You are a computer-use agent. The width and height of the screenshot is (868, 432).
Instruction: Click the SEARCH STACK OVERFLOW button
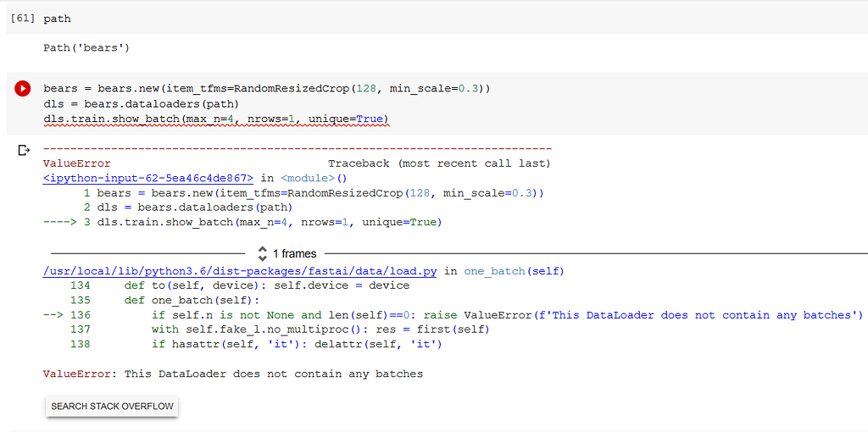pos(112,407)
